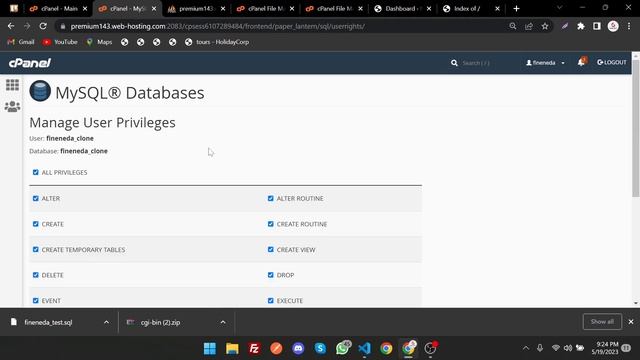
Task: Toggle the EVENT privilege checkbox
Action: tap(36, 301)
